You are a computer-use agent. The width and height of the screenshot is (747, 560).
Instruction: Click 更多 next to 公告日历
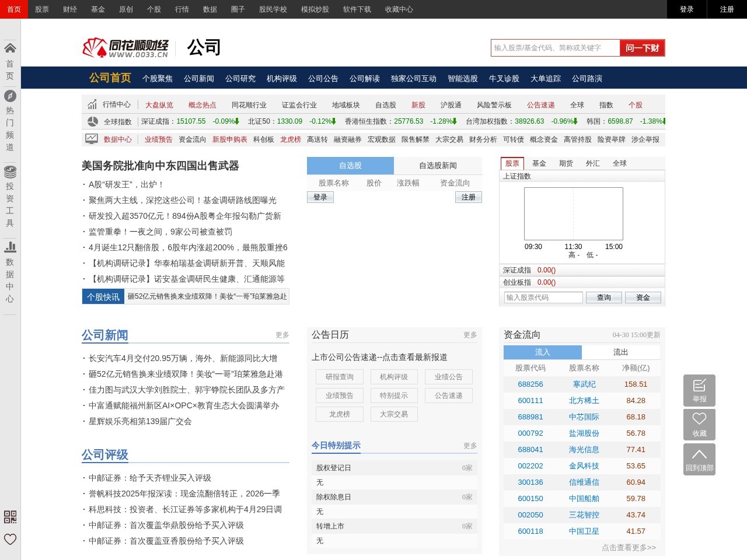(470, 335)
